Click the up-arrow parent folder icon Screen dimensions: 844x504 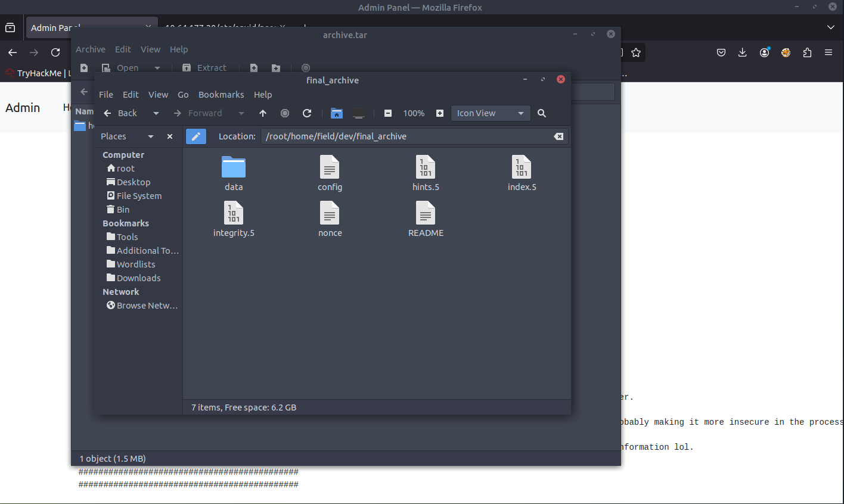tap(263, 113)
